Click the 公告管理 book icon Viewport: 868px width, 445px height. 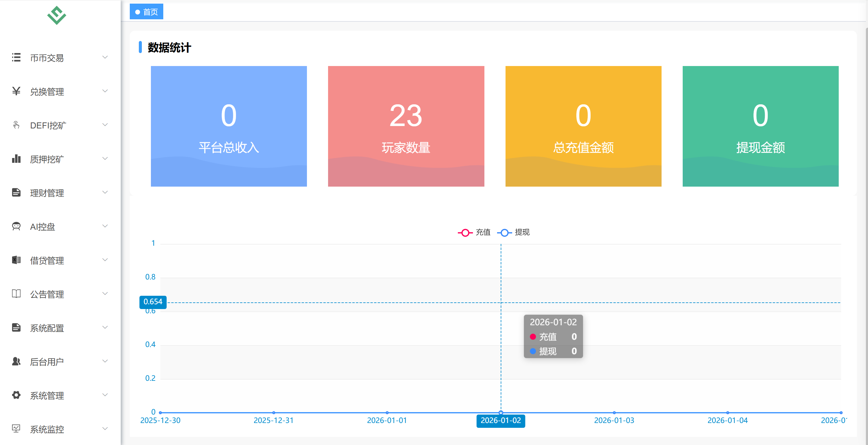coord(16,294)
